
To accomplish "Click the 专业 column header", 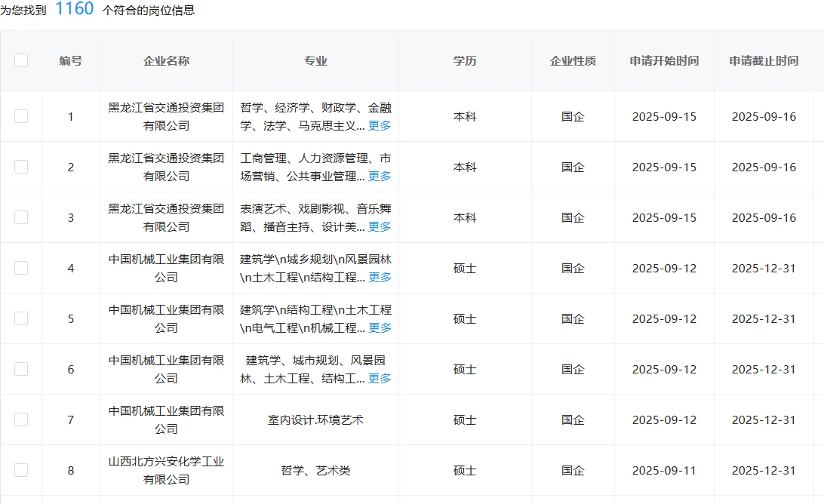I will (315, 60).
